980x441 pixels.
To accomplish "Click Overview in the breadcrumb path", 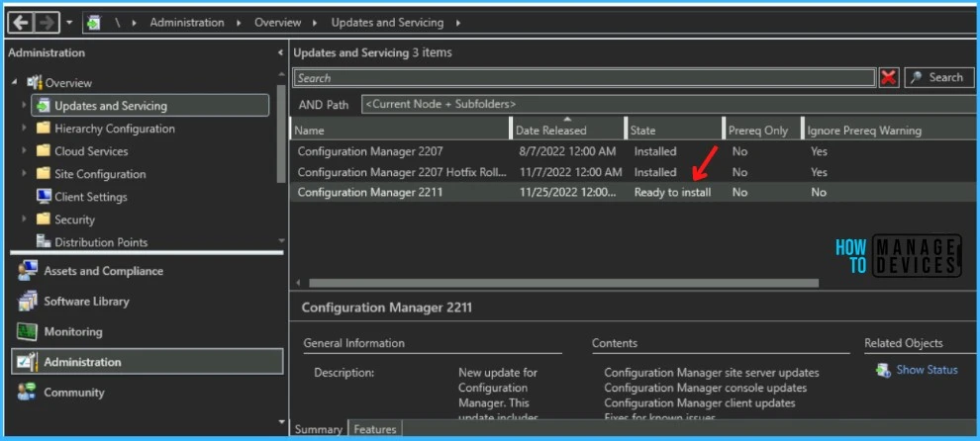I will click(277, 23).
